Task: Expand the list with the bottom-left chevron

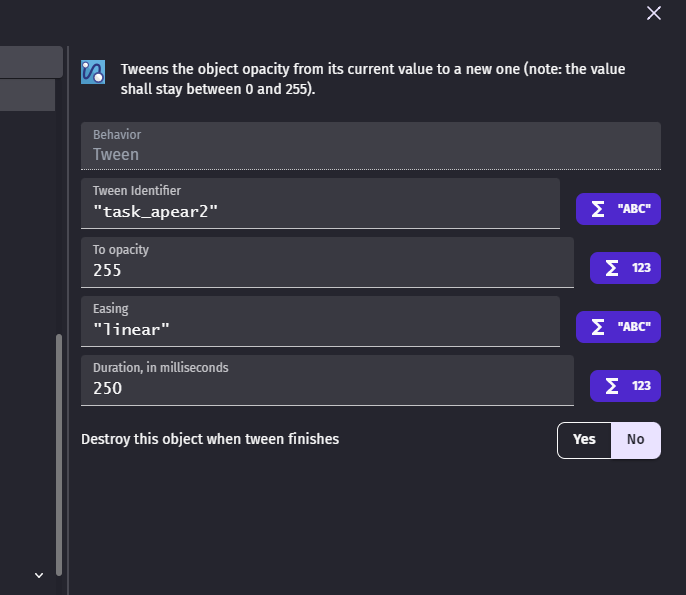Action: tap(39, 575)
